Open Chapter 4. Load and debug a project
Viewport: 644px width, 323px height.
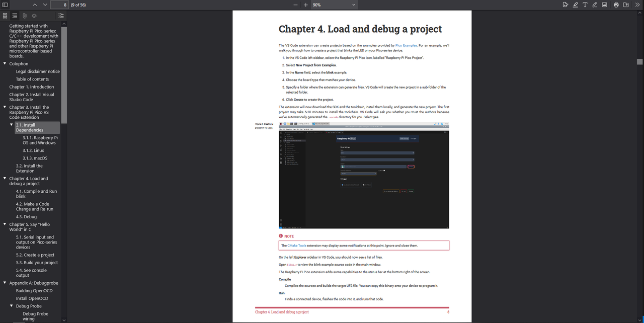point(29,181)
